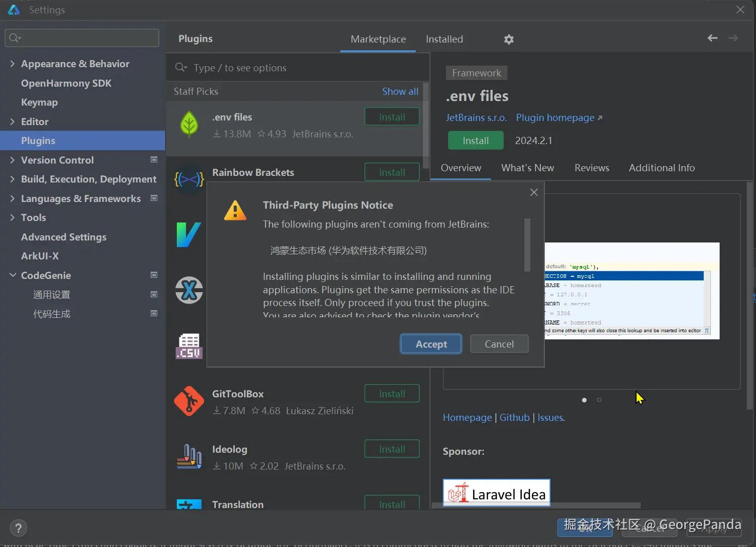Click the Languages & Frameworks project-level icon
The width and height of the screenshot is (756, 547).
pyautogui.click(x=154, y=198)
